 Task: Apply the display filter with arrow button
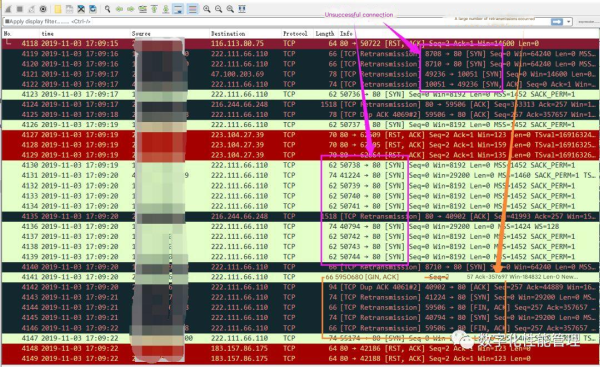click(557, 22)
